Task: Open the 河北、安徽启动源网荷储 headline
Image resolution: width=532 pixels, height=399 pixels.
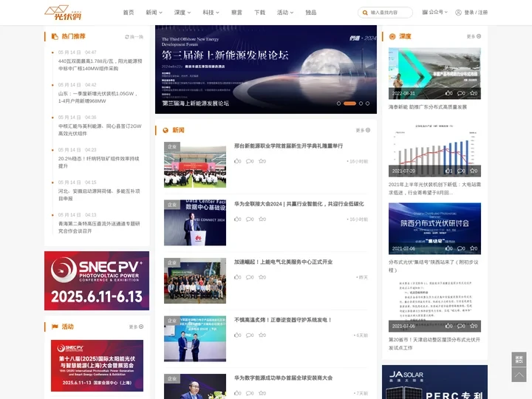Action: pos(99,195)
